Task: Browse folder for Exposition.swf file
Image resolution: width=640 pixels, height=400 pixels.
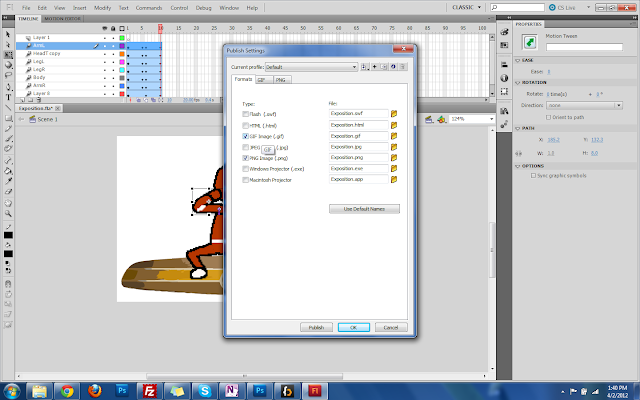Action: pos(394,113)
